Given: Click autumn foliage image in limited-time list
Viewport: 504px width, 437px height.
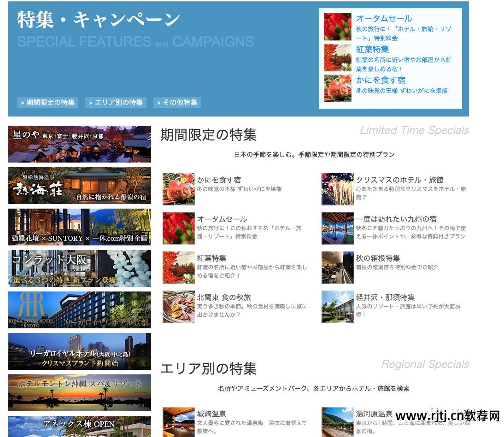Looking at the screenshot, I should (x=179, y=268).
